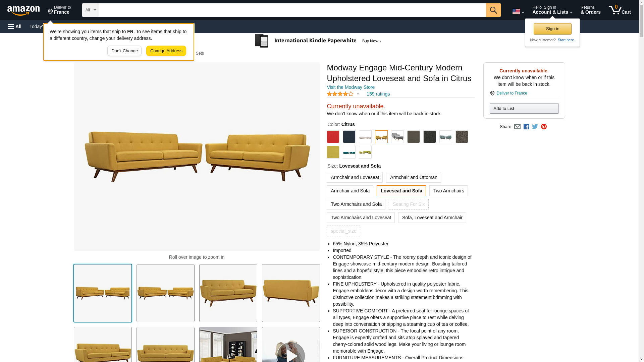The width and height of the screenshot is (644, 362).
Task: Open the Account & Lists menu
Action: (552, 10)
